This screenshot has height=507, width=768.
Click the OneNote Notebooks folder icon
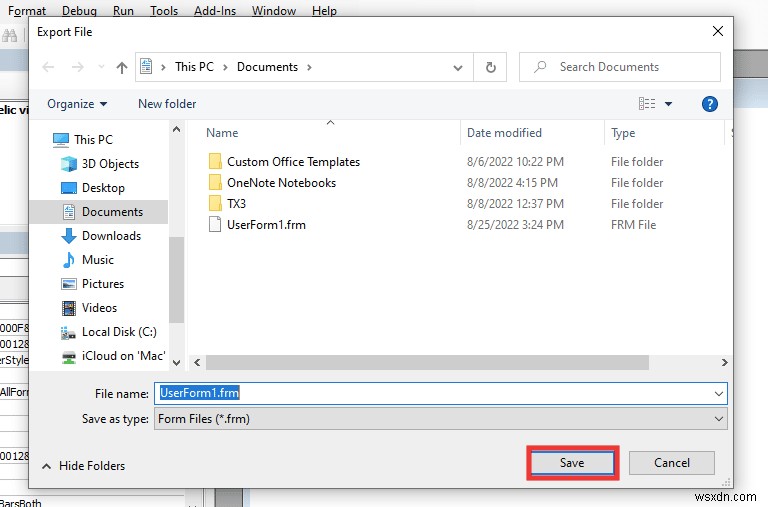[215, 182]
